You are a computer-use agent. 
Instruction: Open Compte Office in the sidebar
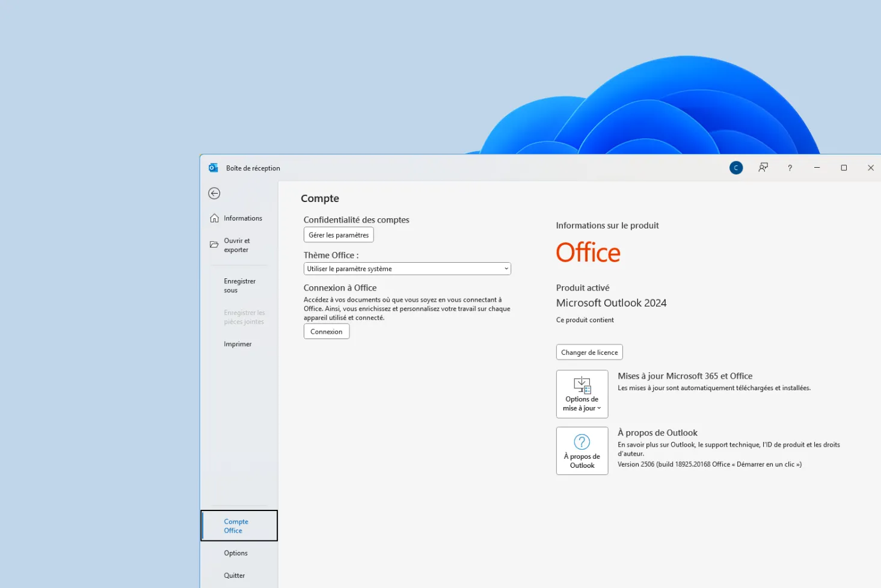(239, 525)
